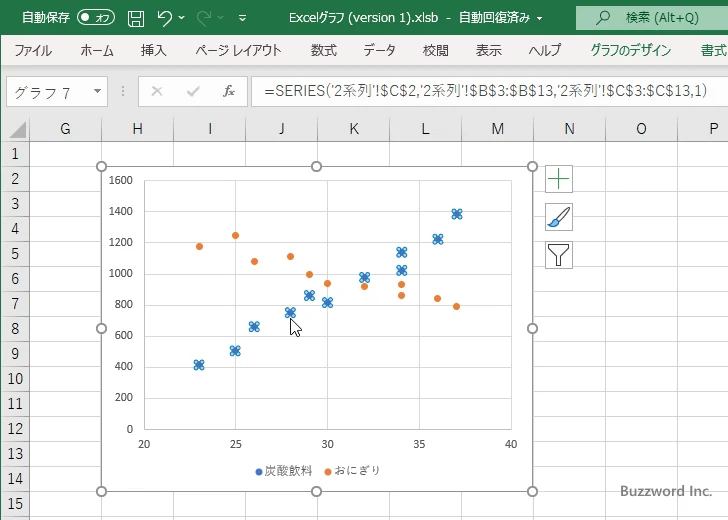Image resolution: width=728 pixels, height=520 pixels.
Task: Open the ヘルプ tab
Action: tap(545, 50)
